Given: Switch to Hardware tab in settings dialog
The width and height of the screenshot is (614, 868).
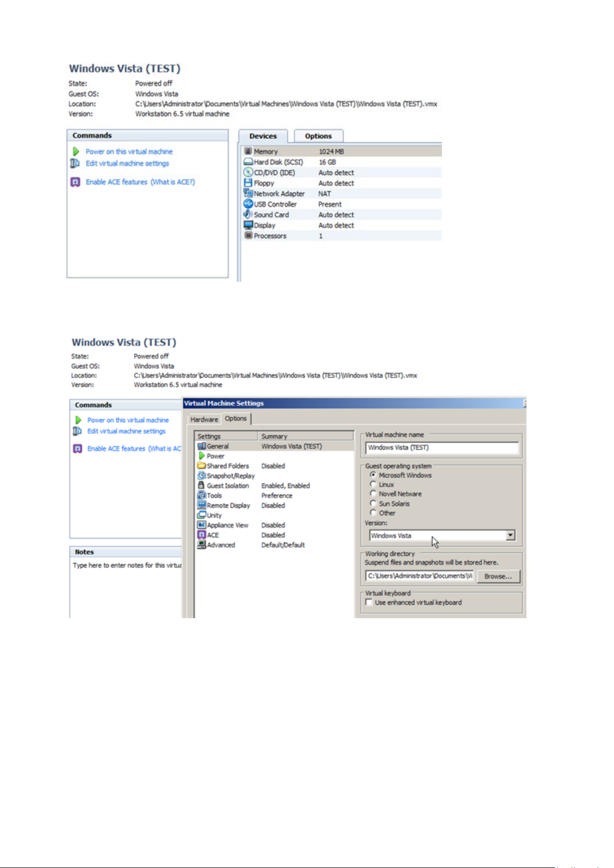Looking at the screenshot, I should click(204, 419).
